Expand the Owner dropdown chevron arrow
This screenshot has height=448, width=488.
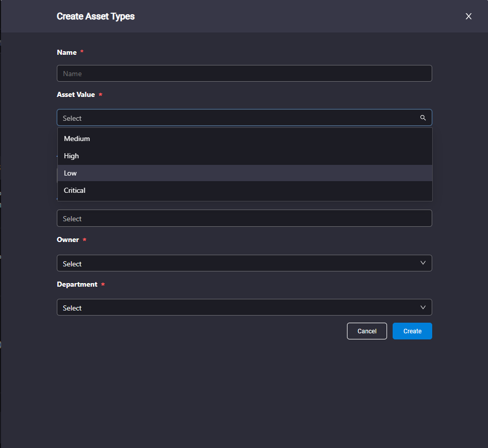[x=423, y=263]
